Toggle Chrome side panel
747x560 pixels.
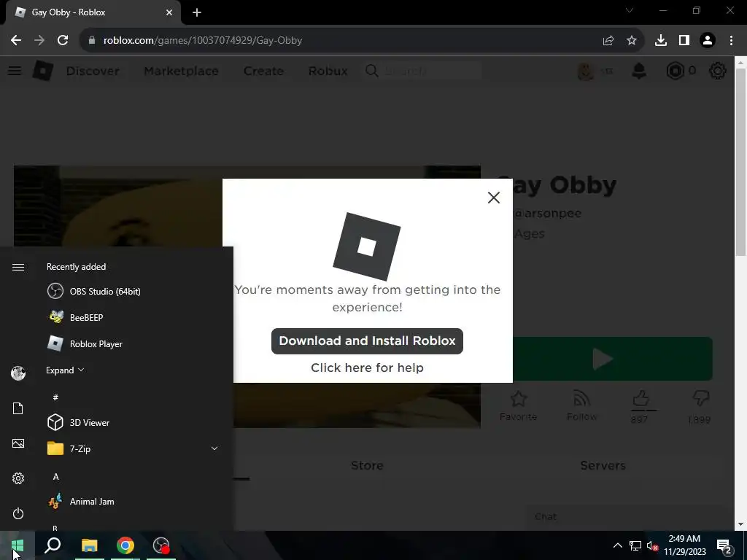pyautogui.click(x=684, y=41)
